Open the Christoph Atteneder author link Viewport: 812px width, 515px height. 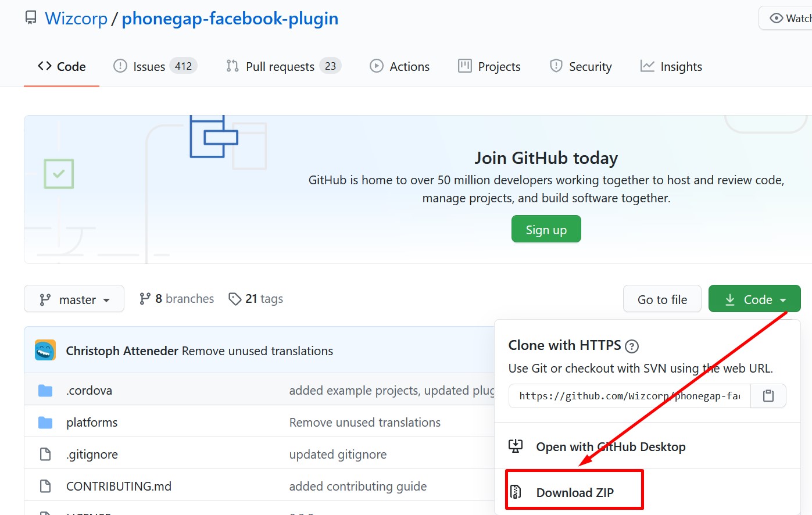coord(122,351)
